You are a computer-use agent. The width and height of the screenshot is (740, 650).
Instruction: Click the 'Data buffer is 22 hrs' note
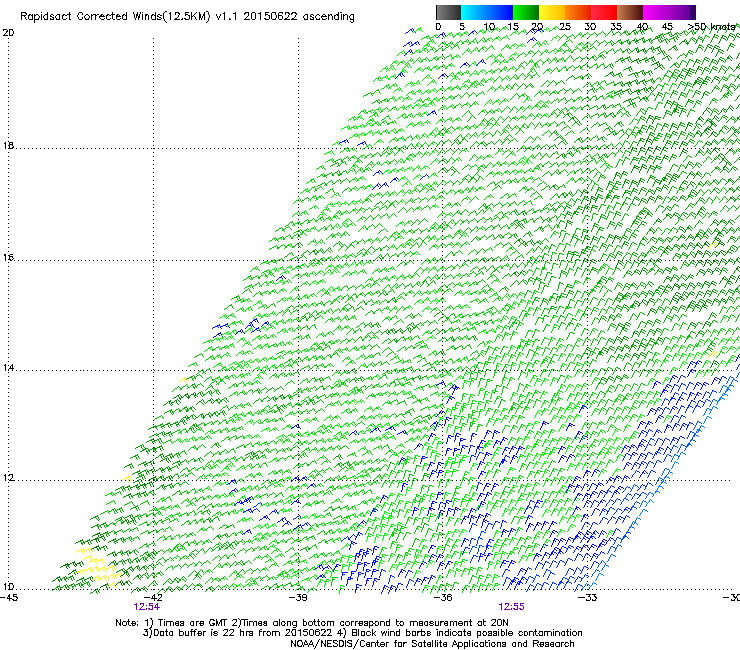point(362,633)
